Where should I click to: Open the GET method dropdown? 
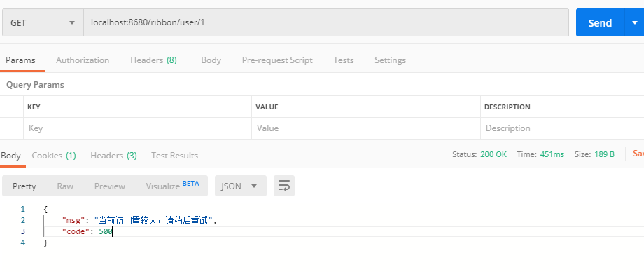coord(43,22)
